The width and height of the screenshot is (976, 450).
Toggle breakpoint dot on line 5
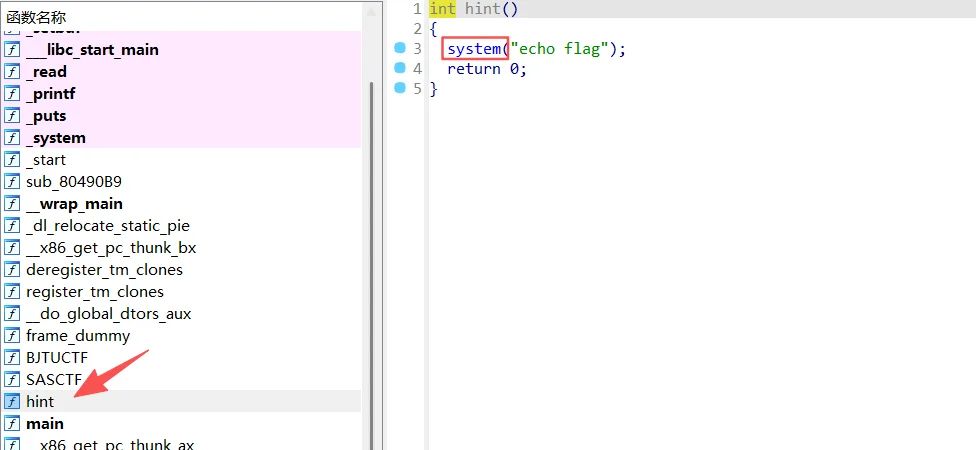click(400, 88)
